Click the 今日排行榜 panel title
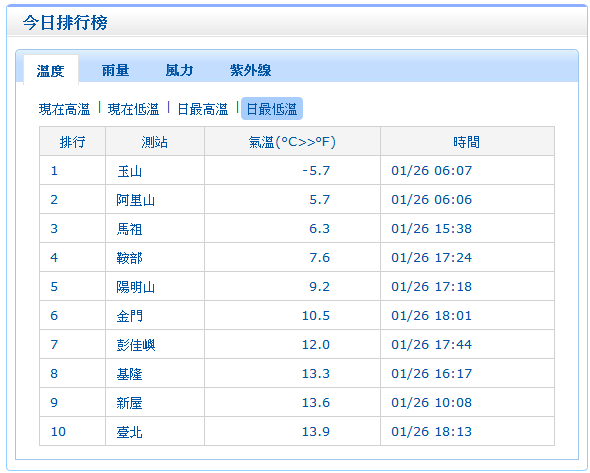This screenshot has height=473, width=590. point(65,22)
